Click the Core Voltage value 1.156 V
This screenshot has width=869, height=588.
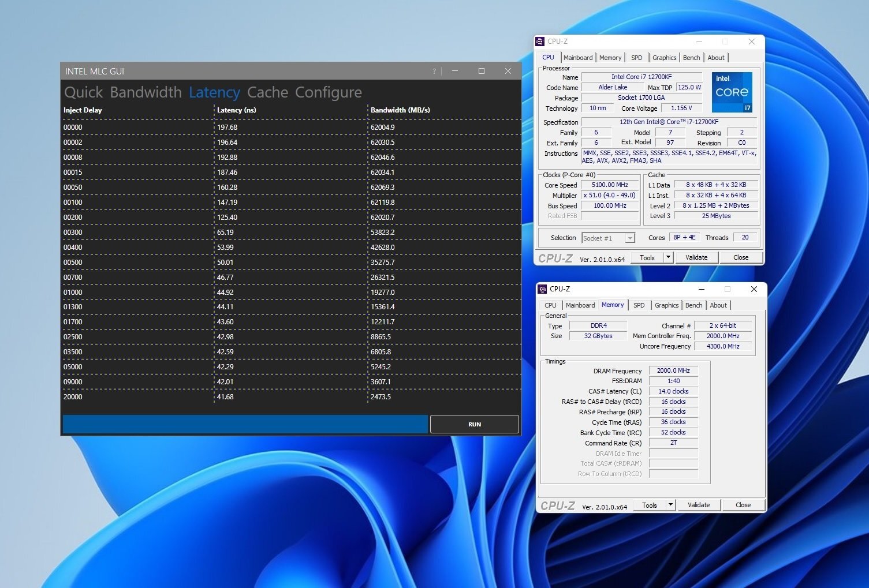681,108
